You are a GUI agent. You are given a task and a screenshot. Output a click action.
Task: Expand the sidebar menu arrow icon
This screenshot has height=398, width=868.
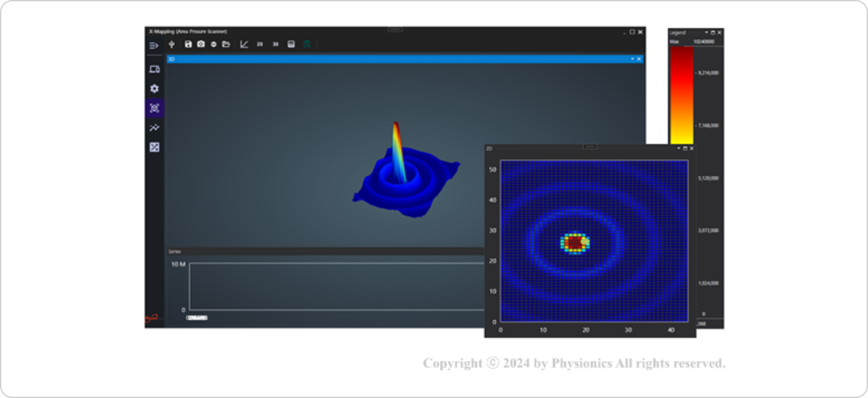[x=154, y=45]
